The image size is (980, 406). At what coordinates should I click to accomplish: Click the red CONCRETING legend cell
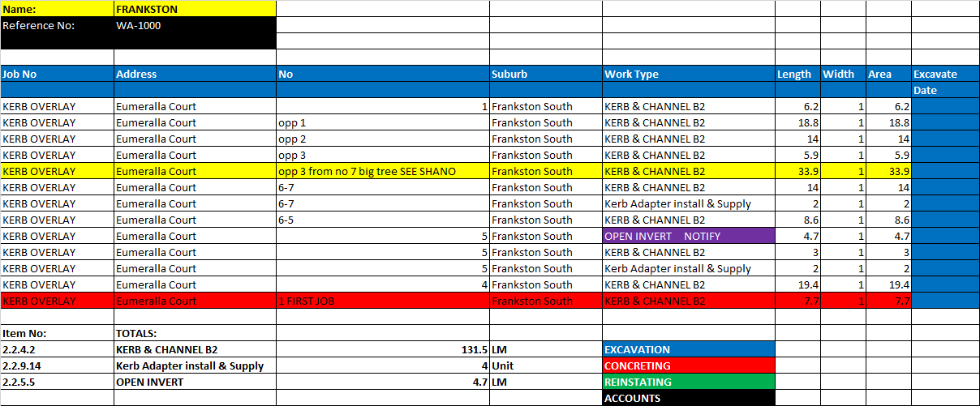tap(688, 365)
